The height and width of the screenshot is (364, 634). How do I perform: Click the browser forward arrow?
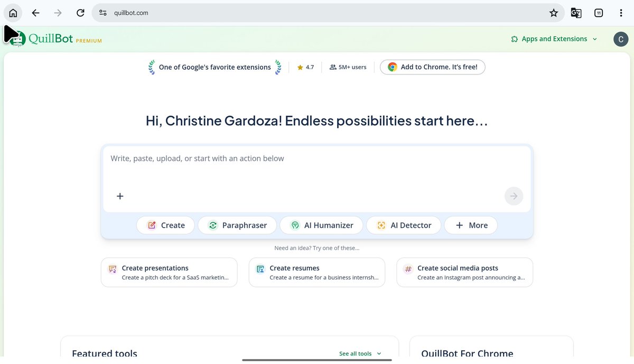[x=58, y=13]
